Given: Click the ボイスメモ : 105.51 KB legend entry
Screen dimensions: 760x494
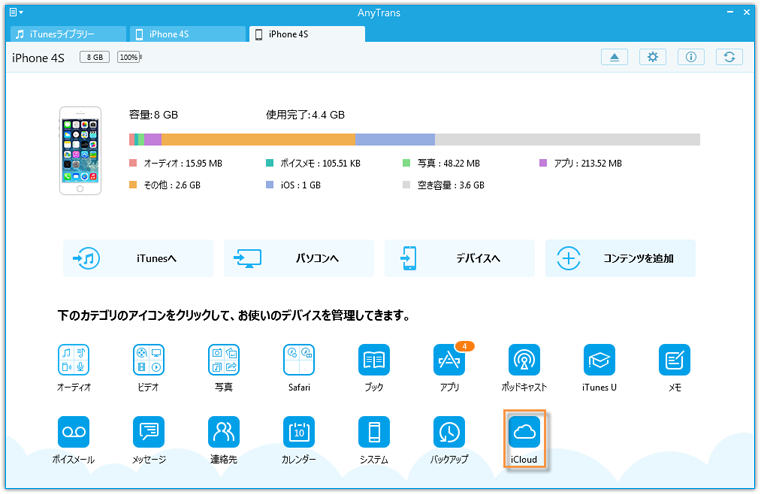Looking at the screenshot, I should [314, 163].
